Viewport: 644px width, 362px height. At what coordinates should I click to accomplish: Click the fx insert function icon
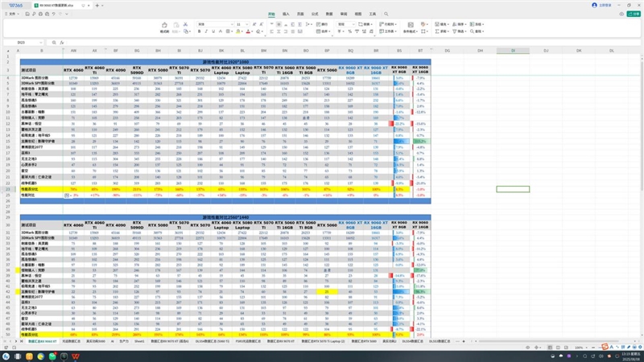click(x=62, y=43)
